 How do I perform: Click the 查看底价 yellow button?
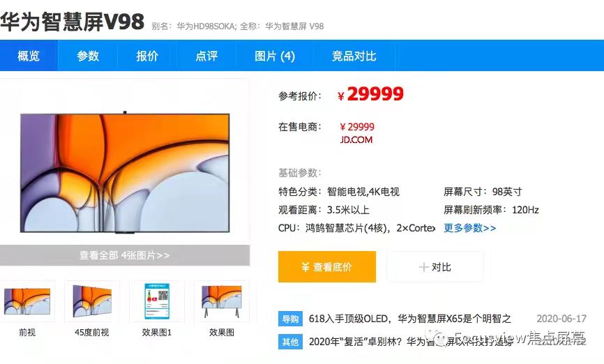click(x=327, y=266)
